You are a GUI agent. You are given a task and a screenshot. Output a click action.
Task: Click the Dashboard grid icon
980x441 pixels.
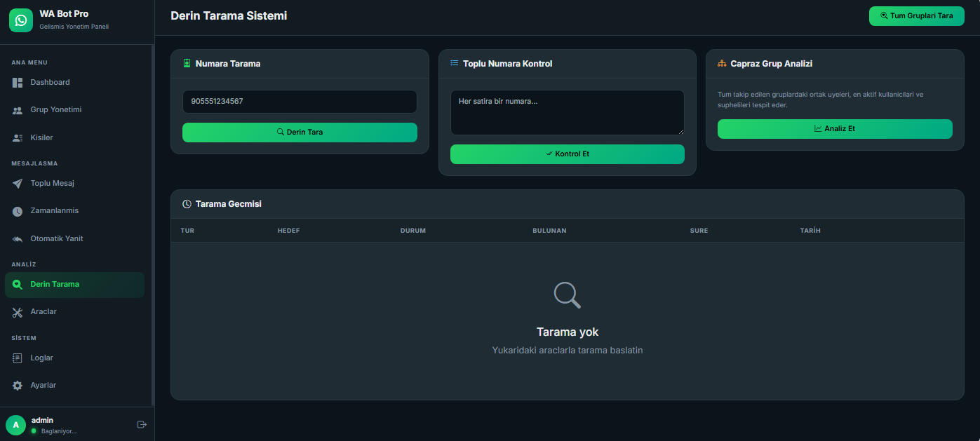point(18,83)
